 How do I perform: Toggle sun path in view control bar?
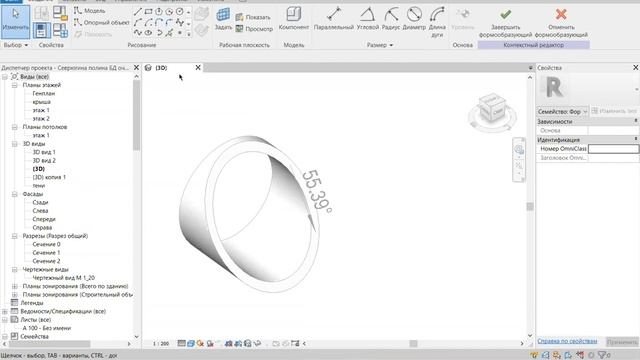coord(200,344)
